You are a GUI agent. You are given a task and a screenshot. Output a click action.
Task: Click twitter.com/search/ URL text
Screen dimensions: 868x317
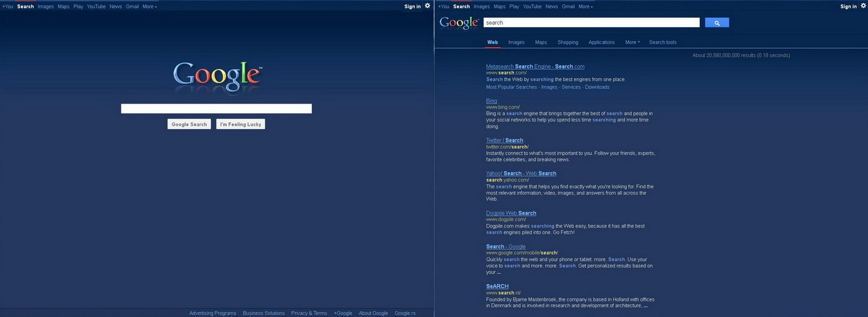[507, 147]
